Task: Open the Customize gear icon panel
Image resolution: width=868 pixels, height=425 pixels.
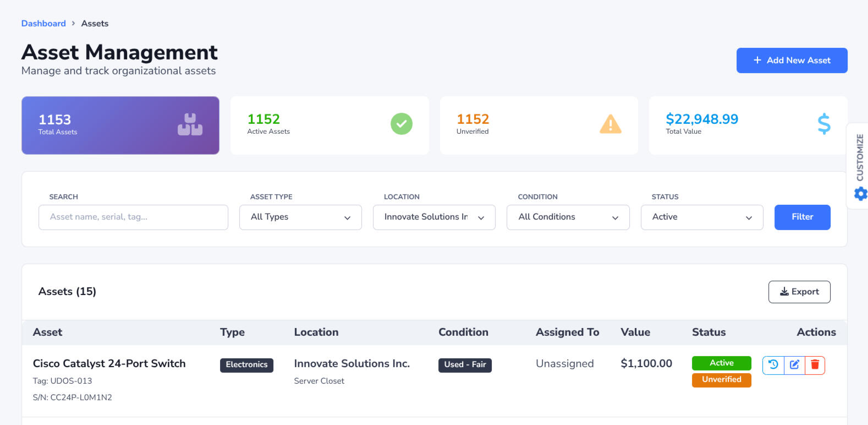Action: (860, 194)
